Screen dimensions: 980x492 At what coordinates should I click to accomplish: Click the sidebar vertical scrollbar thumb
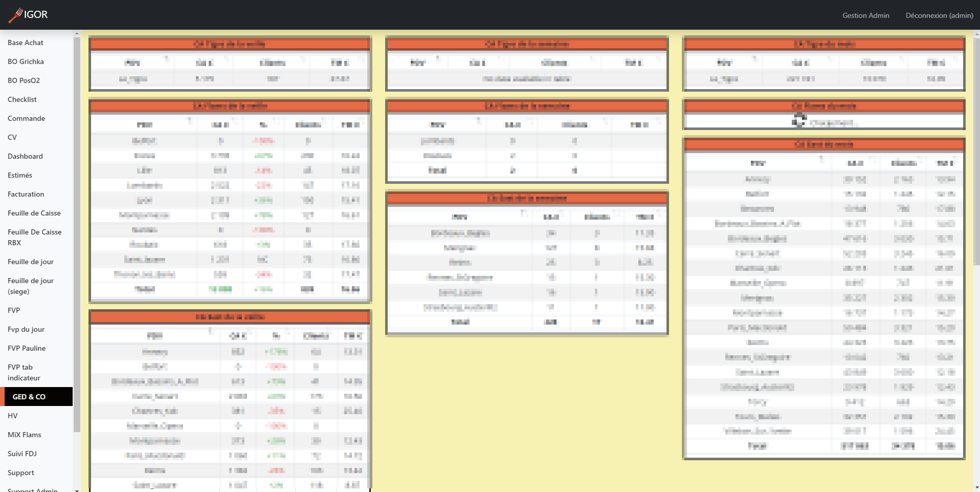tap(77, 230)
